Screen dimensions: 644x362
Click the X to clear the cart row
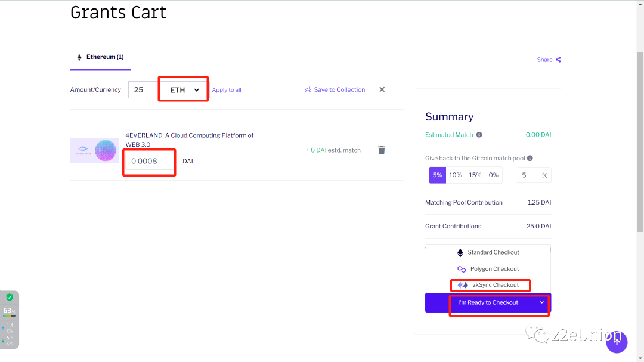382,89
